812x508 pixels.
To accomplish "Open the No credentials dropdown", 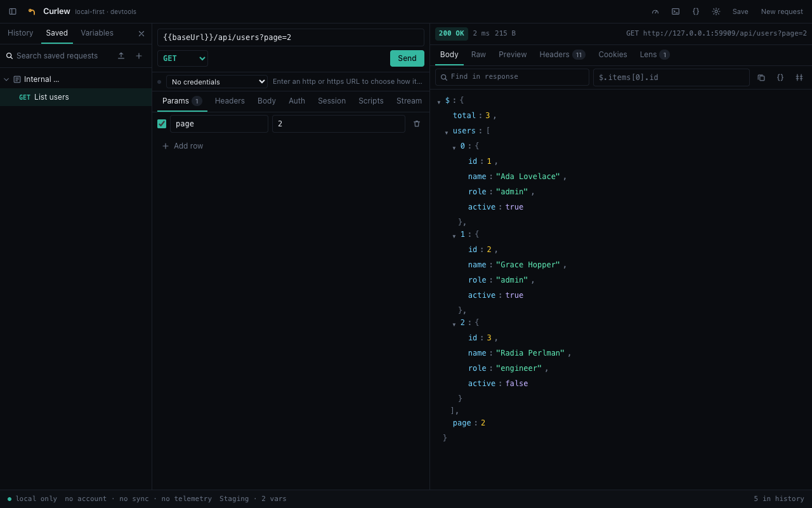I will pyautogui.click(x=217, y=82).
